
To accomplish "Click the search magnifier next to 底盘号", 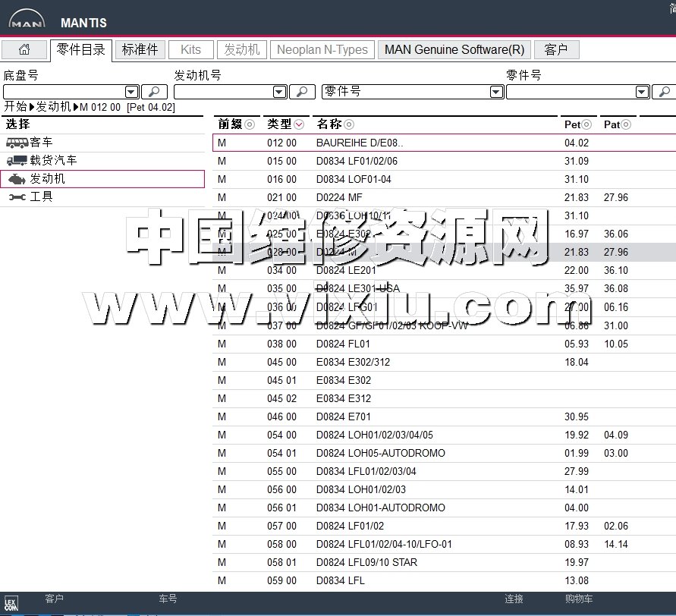I will coord(154,92).
